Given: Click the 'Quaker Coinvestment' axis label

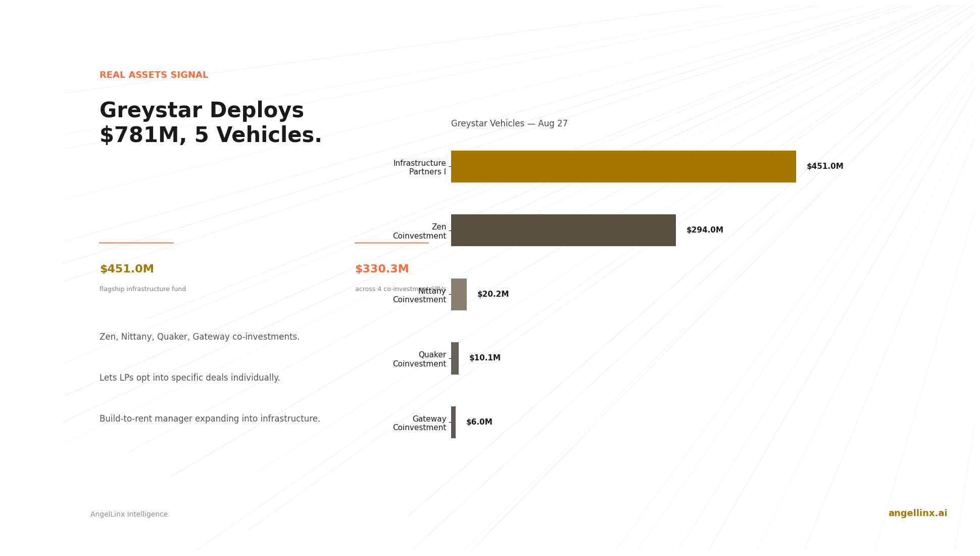Looking at the screenshot, I should [419, 359].
